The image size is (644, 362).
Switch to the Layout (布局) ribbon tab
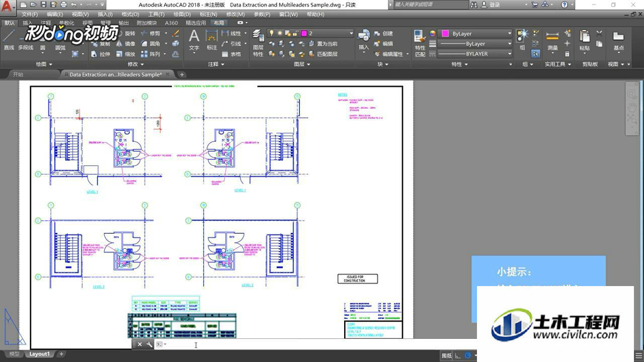[x=219, y=23]
